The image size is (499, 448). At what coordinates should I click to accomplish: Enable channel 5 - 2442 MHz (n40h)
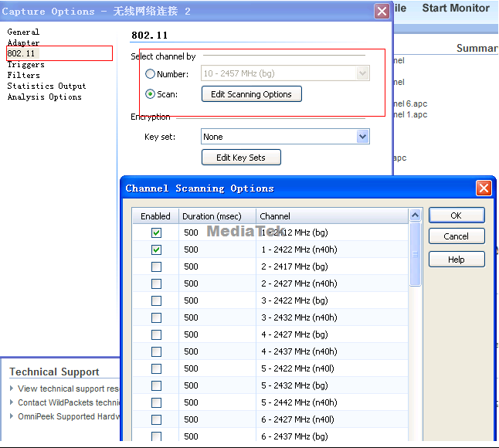pyautogui.click(x=156, y=403)
